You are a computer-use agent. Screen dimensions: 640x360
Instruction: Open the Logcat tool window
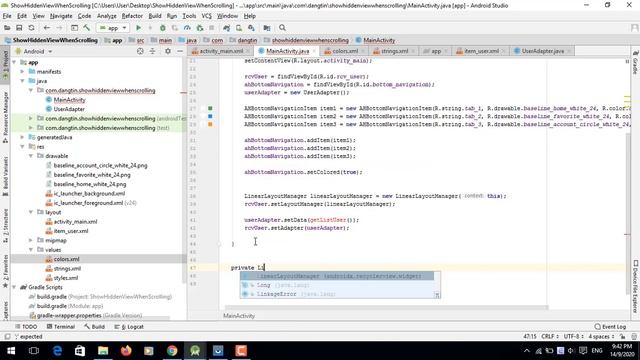(x=129, y=327)
